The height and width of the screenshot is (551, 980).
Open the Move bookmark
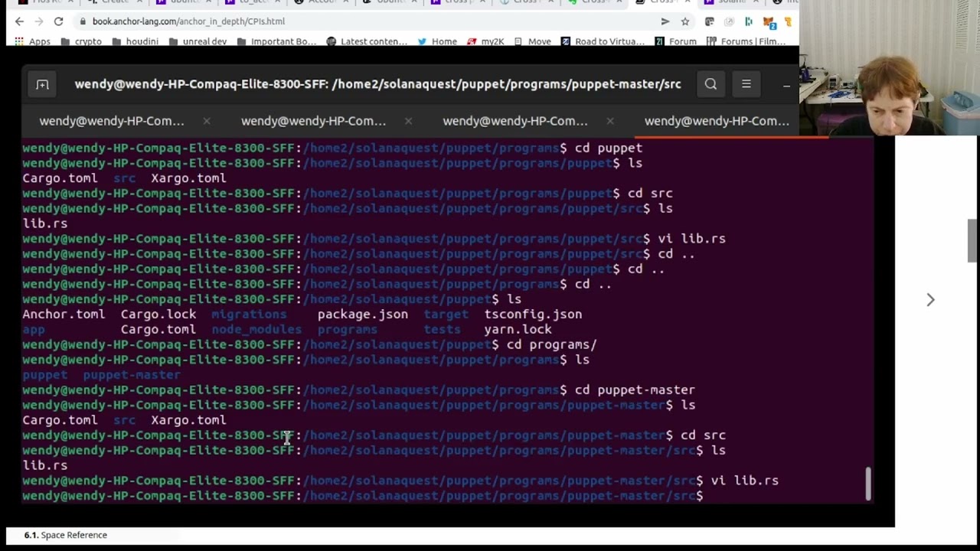coord(532,41)
